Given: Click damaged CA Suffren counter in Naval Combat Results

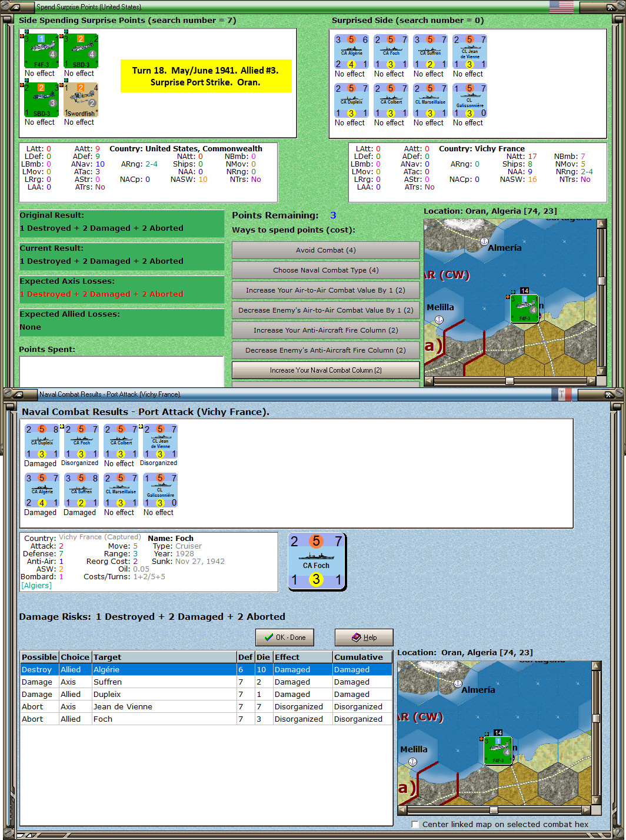Looking at the screenshot, I should (x=81, y=490).
